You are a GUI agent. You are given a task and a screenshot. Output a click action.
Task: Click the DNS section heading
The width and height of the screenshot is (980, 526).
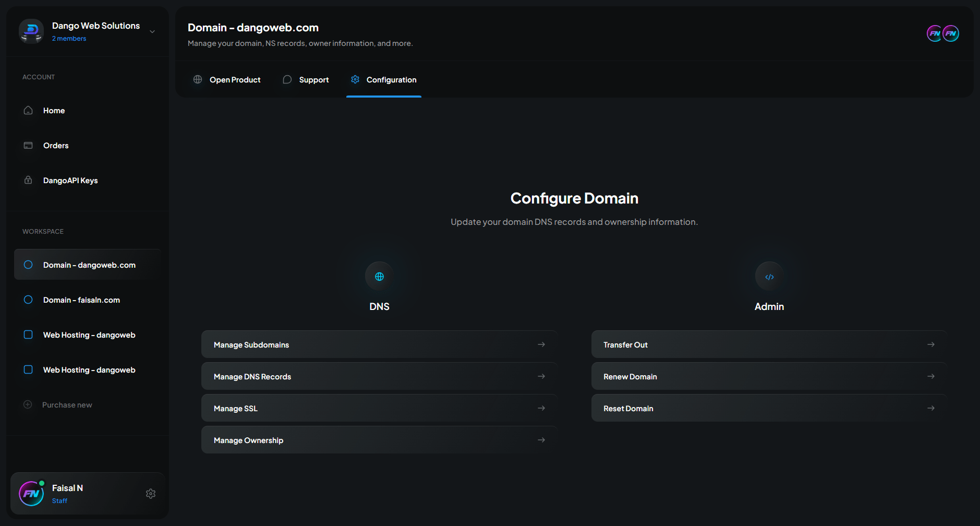[379, 306]
